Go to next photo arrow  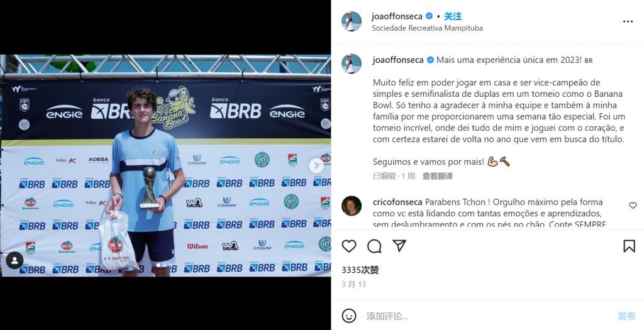click(316, 165)
